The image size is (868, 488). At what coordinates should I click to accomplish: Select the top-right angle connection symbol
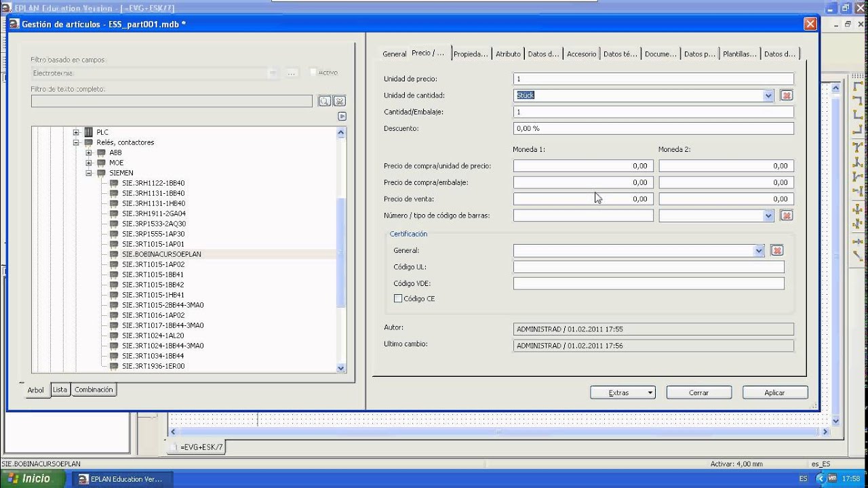[x=858, y=100]
